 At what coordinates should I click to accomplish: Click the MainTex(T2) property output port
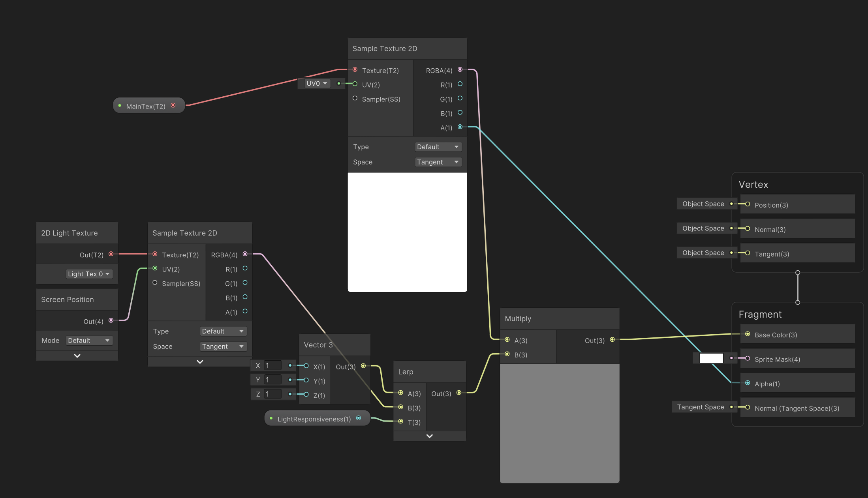point(173,105)
